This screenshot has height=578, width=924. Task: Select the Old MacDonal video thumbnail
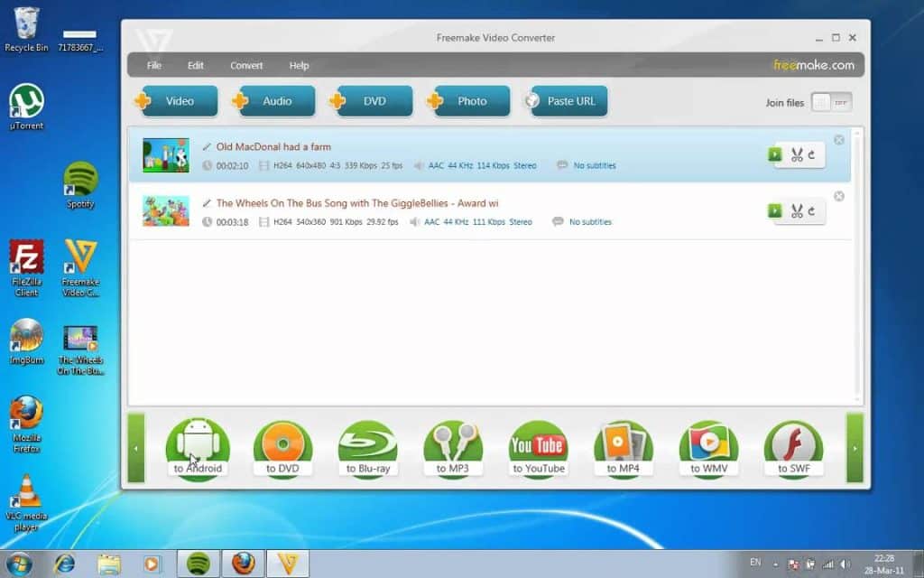tap(166, 155)
